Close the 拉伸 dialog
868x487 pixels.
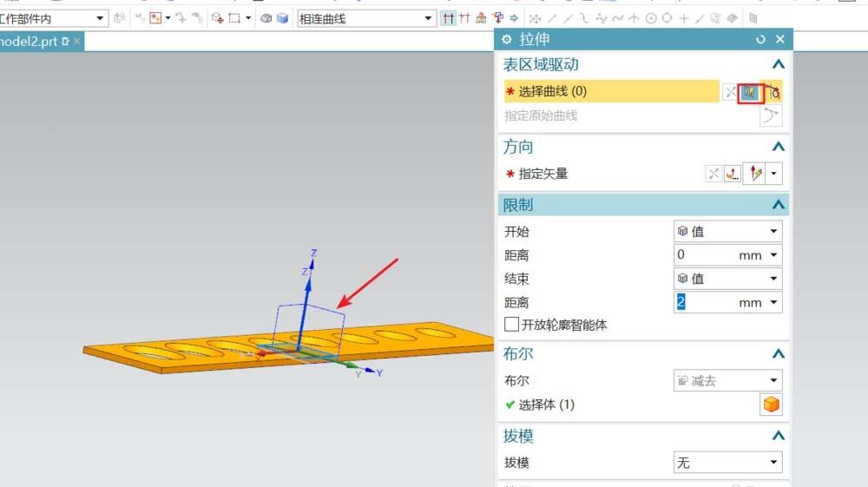[780, 39]
